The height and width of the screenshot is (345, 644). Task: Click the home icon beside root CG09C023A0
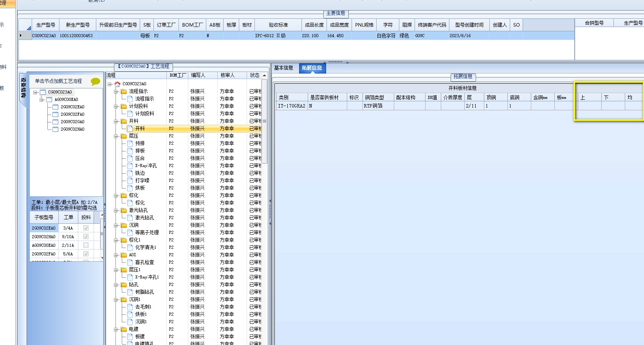tap(117, 84)
